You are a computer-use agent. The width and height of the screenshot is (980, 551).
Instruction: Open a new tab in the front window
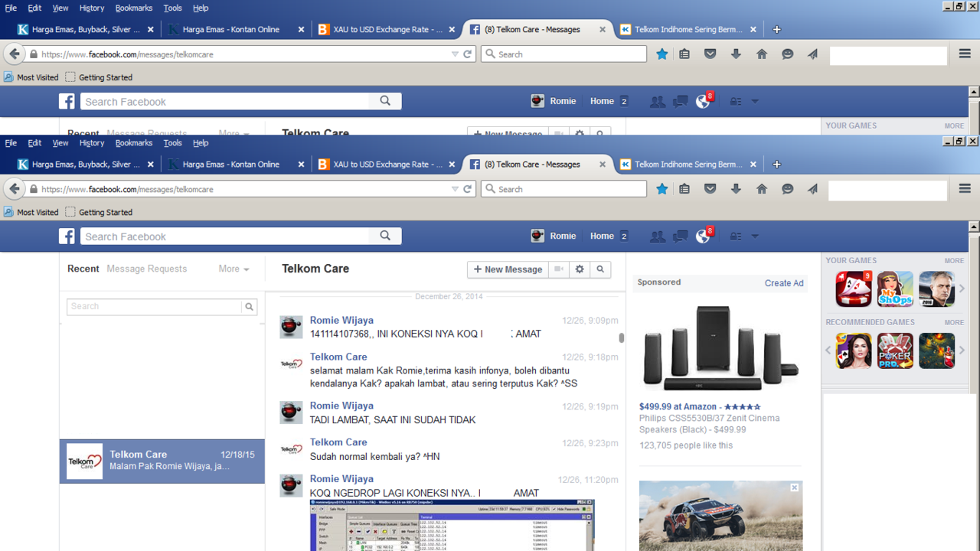776,165
